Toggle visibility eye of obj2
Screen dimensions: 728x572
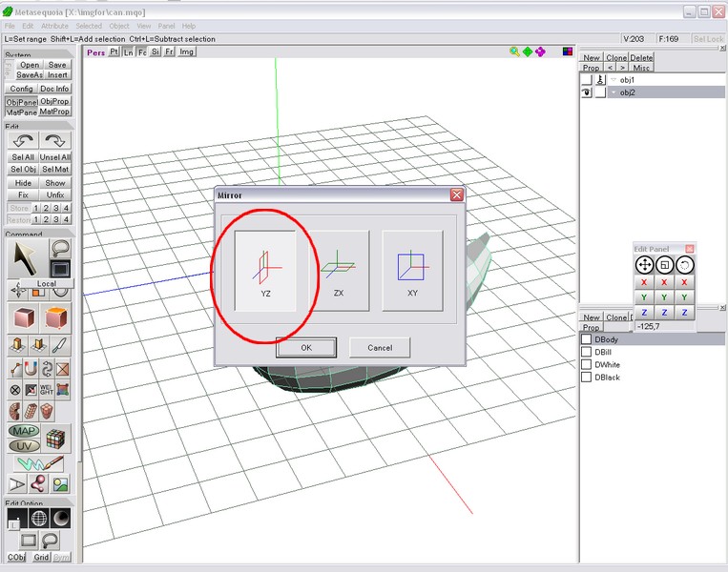pyautogui.click(x=587, y=92)
